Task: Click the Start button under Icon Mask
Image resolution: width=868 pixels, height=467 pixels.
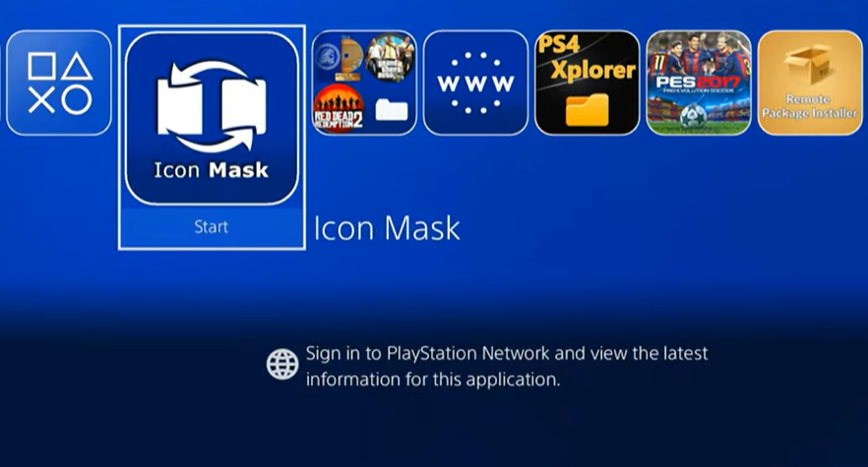Action: pyautogui.click(x=212, y=227)
